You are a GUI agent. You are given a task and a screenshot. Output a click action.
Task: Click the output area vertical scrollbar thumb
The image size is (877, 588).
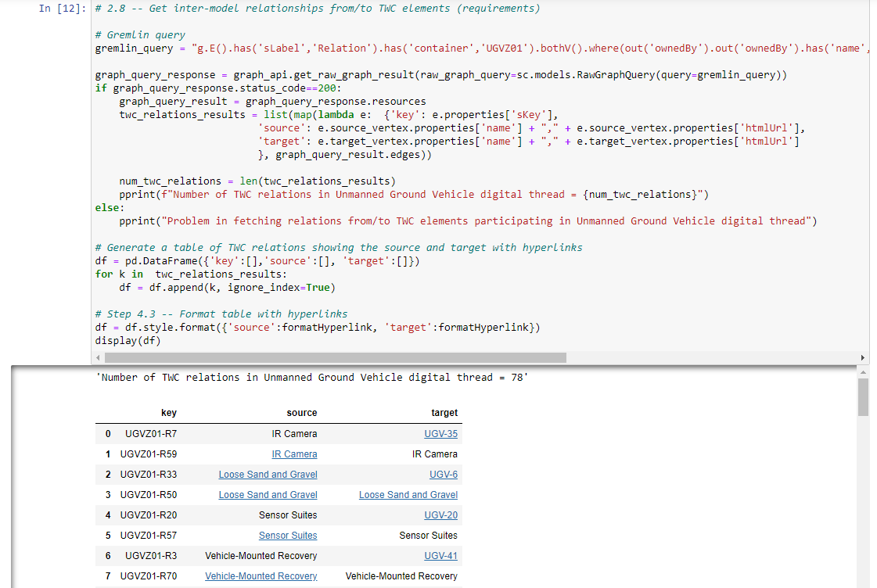[863, 397]
